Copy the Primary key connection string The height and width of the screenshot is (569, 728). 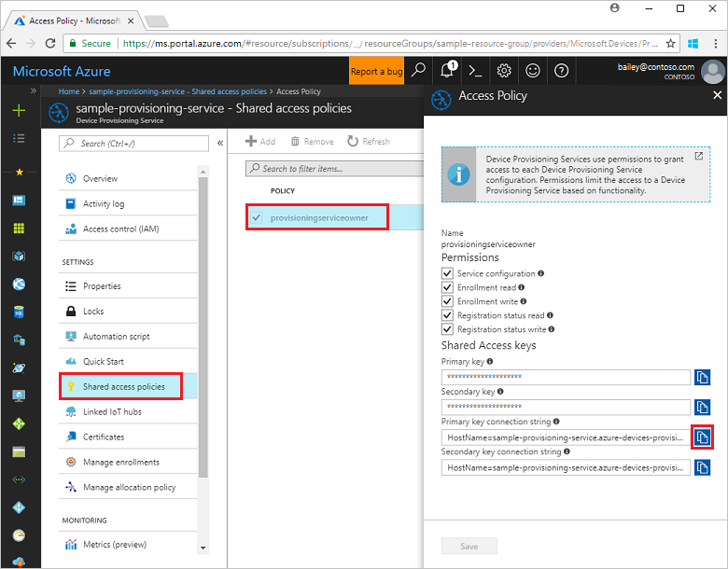[x=702, y=437]
